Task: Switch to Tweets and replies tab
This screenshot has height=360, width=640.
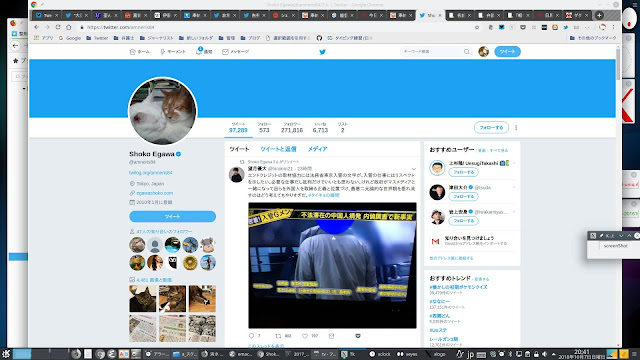Action: 278,149
